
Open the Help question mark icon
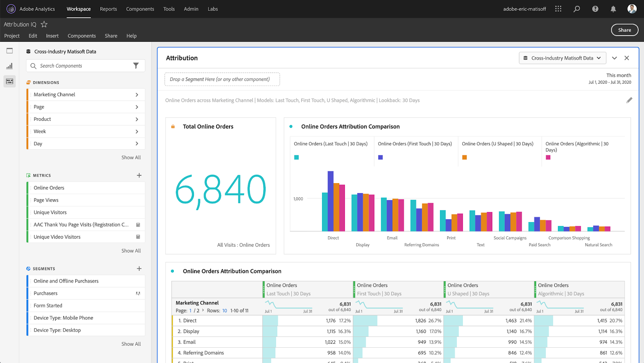click(595, 8)
